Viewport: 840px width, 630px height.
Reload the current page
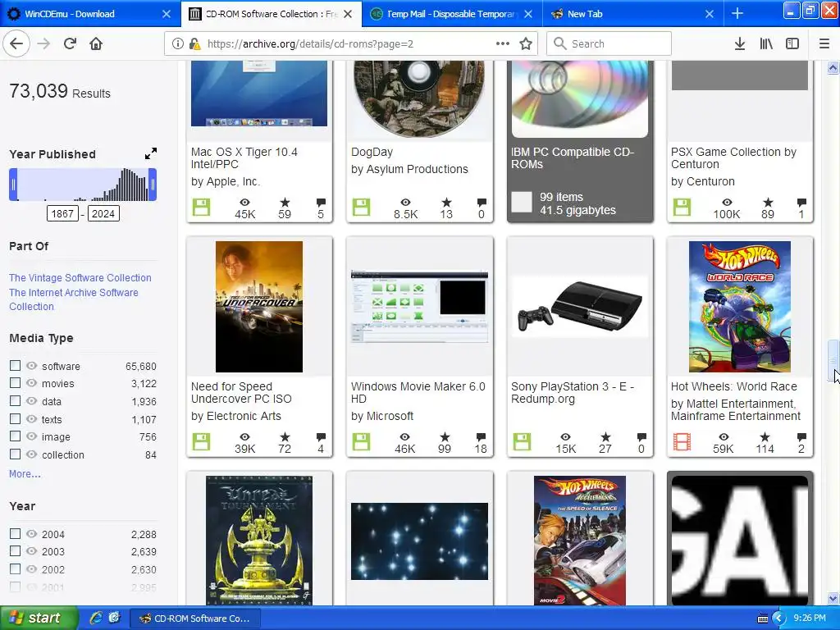(70, 43)
